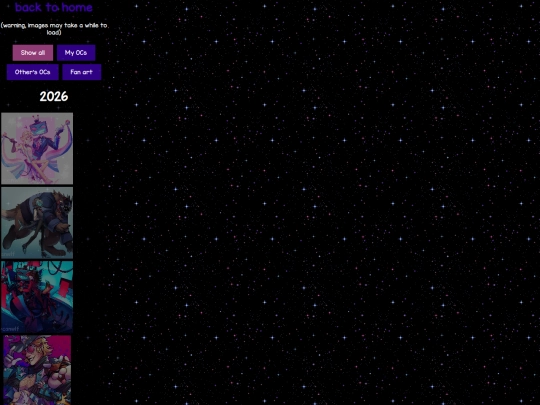
Task: Open the werewolf in suit artwork
Action: point(37,223)
